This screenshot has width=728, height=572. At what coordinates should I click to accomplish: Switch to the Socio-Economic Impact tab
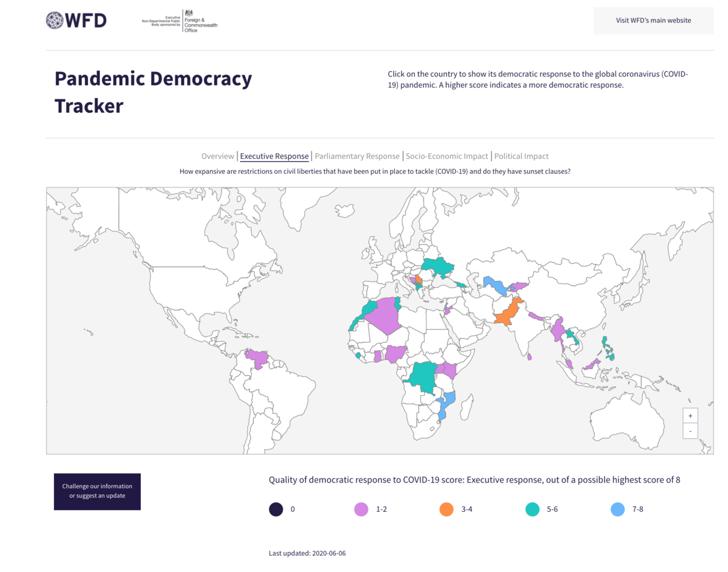(447, 156)
